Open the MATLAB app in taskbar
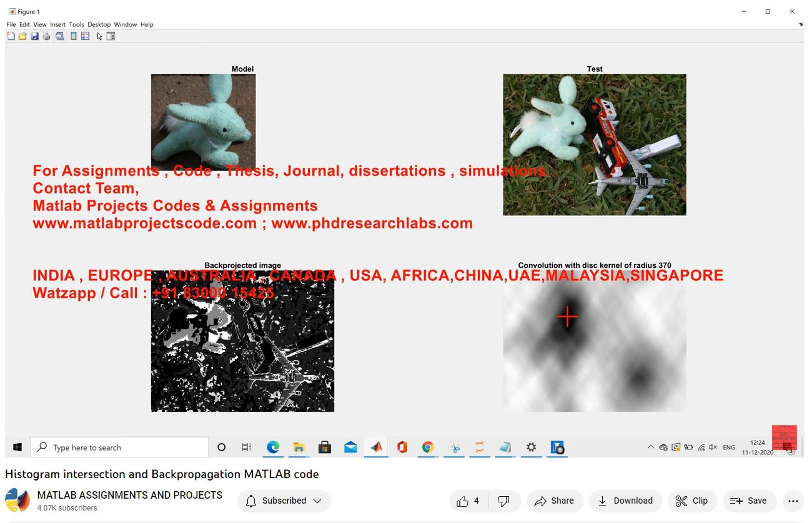 click(376, 447)
